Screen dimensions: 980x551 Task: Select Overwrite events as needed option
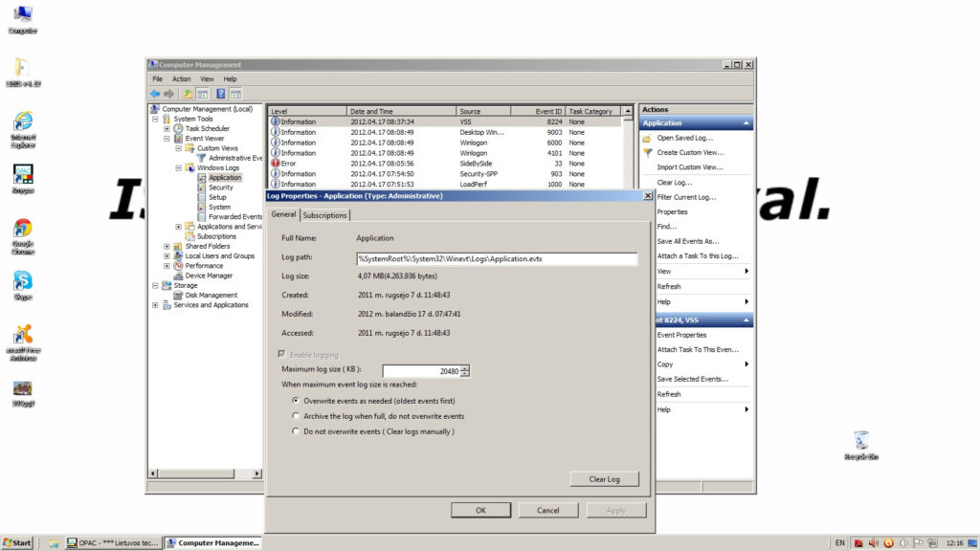point(296,401)
